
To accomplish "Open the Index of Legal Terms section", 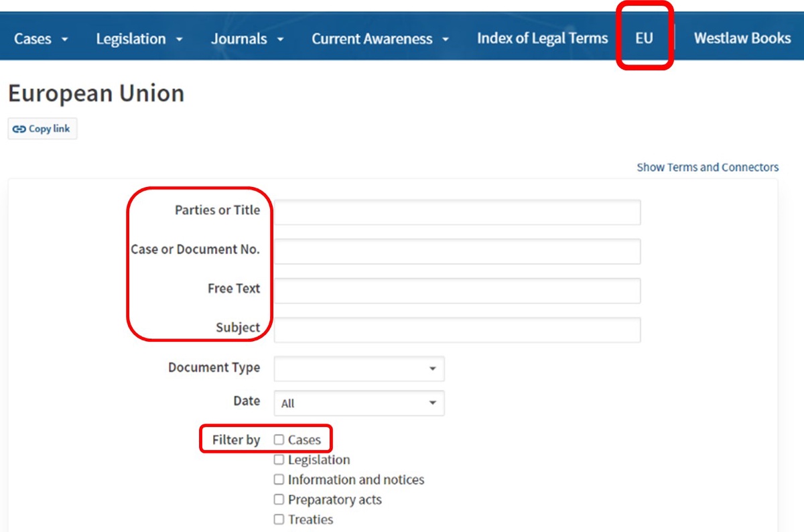I will [x=541, y=38].
